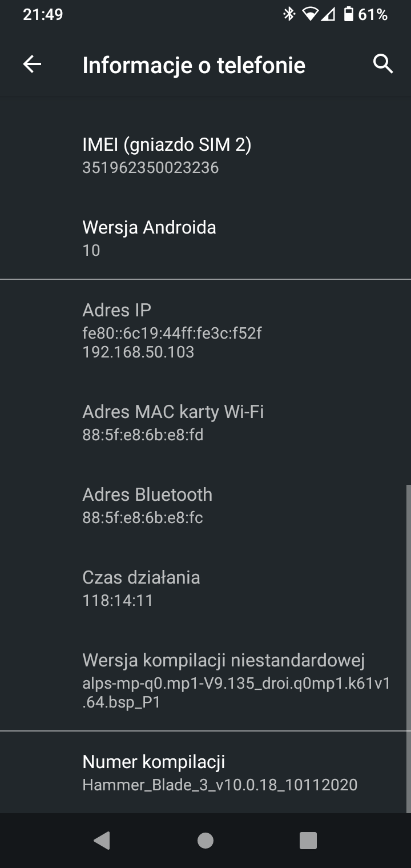Tap the home navigation circle
This screenshot has height=868, width=411.
click(x=205, y=840)
